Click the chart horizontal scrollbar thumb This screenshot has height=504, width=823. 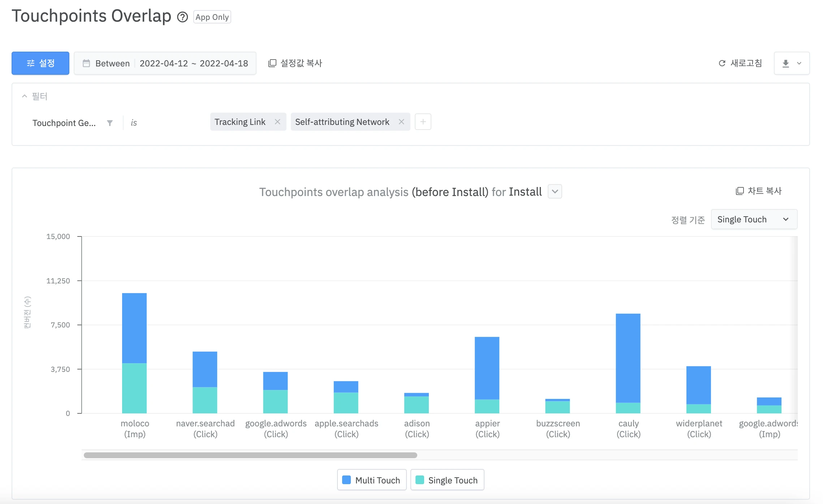click(x=250, y=455)
